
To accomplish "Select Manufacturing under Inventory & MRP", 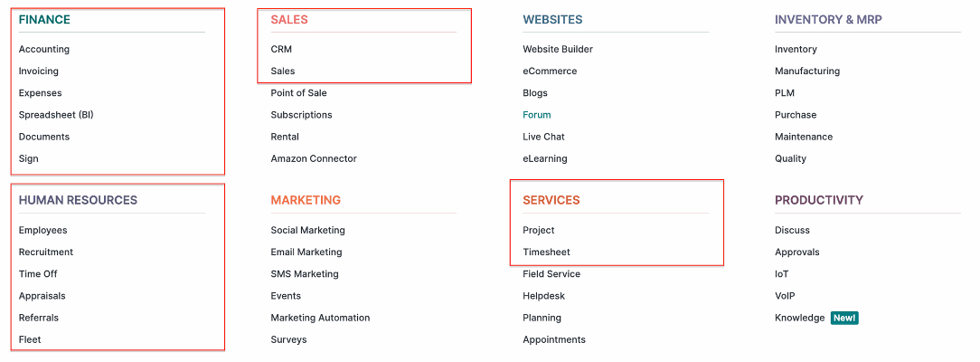I will [807, 71].
